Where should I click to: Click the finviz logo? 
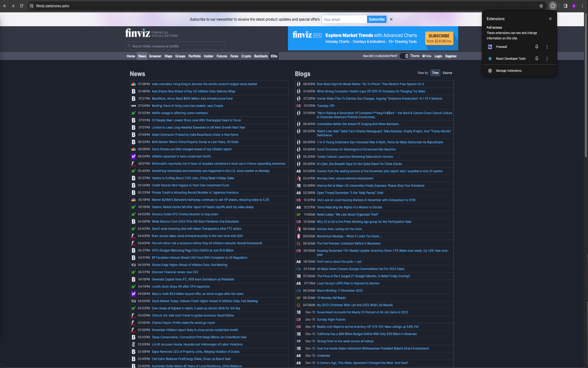point(137,33)
